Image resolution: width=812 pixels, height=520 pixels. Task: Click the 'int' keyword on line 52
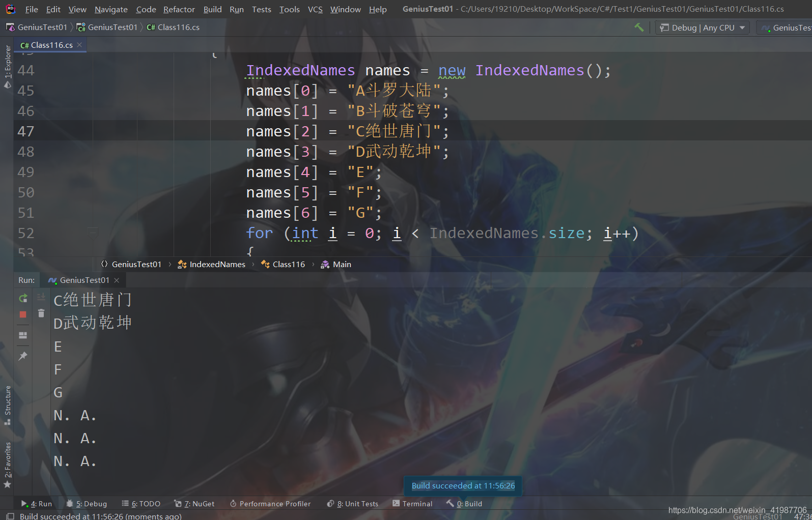pyautogui.click(x=305, y=233)
